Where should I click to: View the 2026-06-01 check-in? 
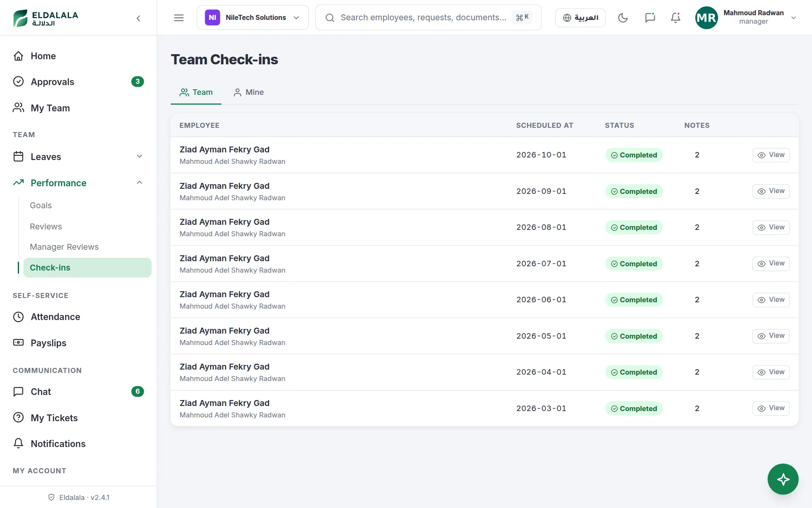click(771, 300)
